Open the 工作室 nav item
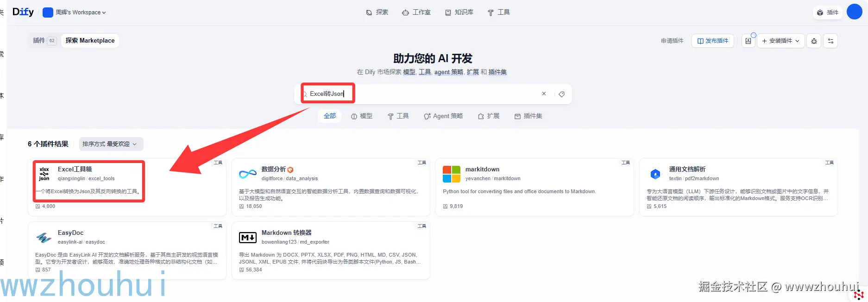The width and height of the screenshot is (868, 302). tap(416, 13)
